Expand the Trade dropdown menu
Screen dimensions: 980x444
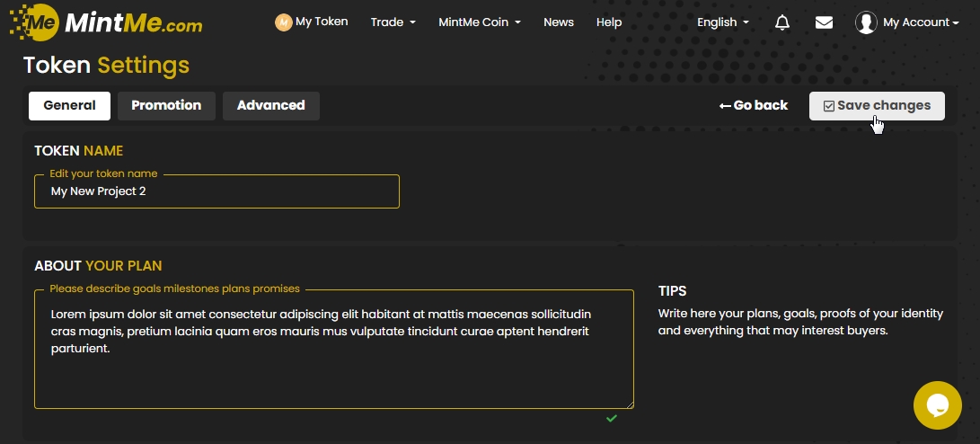393,22
